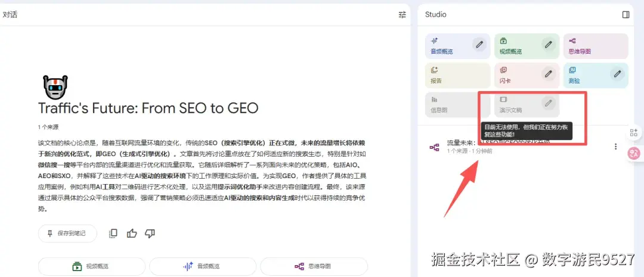This screenshot has height=277, width=644.
Task: Create a 测验 quiz in Studio
Action: [596, 76]
